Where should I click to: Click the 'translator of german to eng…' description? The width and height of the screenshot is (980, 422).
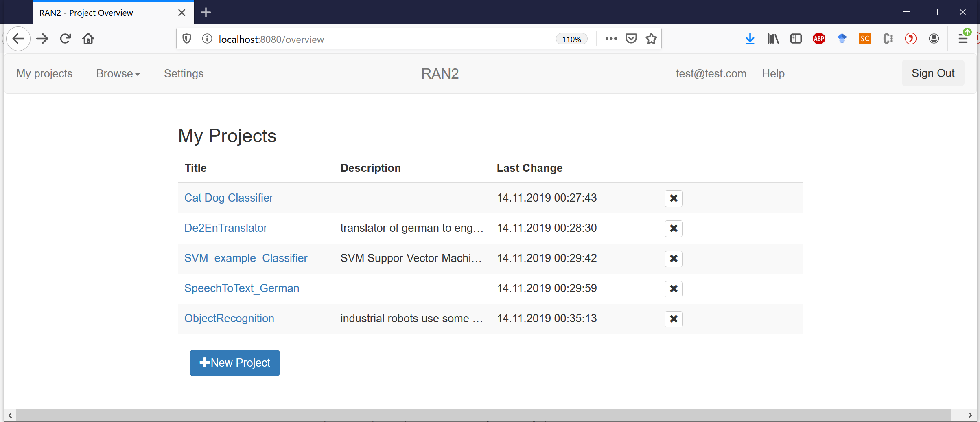pos(412,228)
